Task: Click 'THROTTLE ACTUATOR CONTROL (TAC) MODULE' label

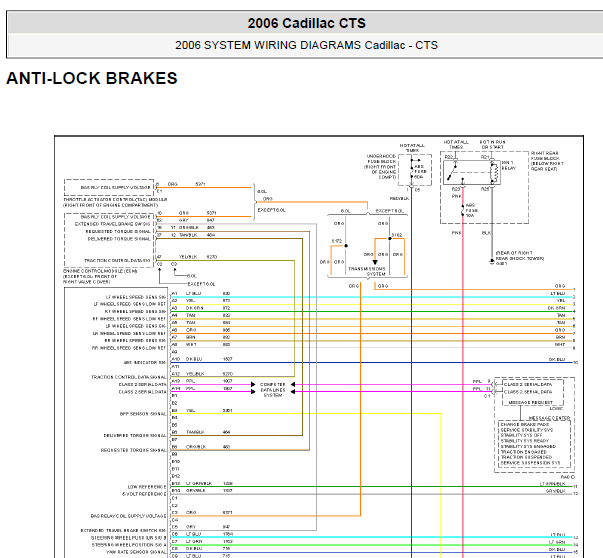Action: pyautogui.click(x=115, y=200)
